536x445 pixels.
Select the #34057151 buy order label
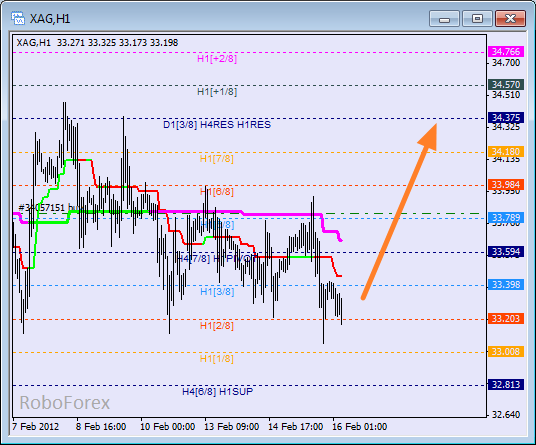pos(51,207)
